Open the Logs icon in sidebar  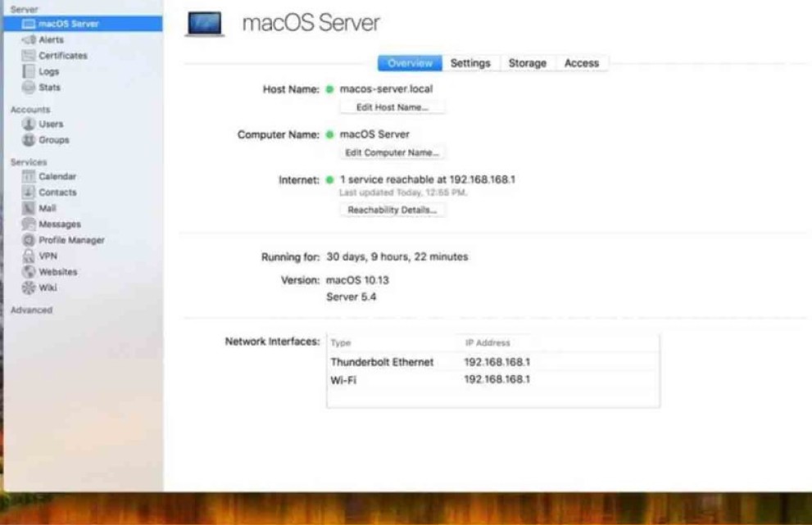click(29, 71)
